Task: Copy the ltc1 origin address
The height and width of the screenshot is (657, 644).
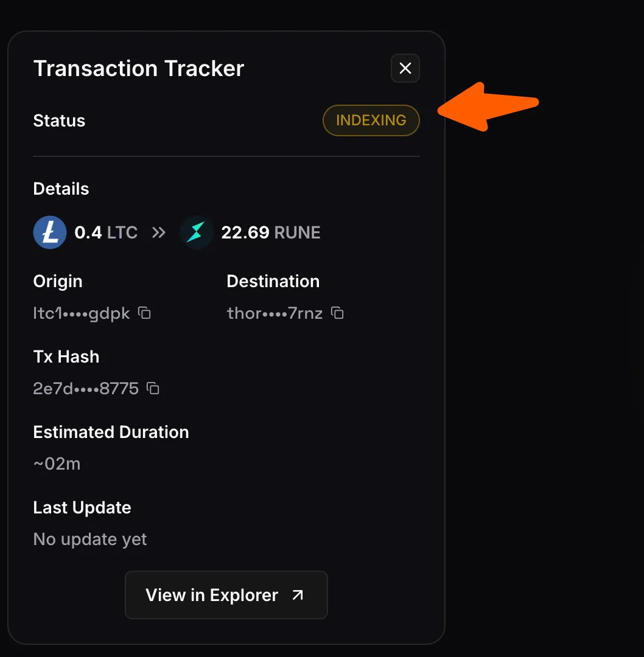Action: [x=145, y=313]
